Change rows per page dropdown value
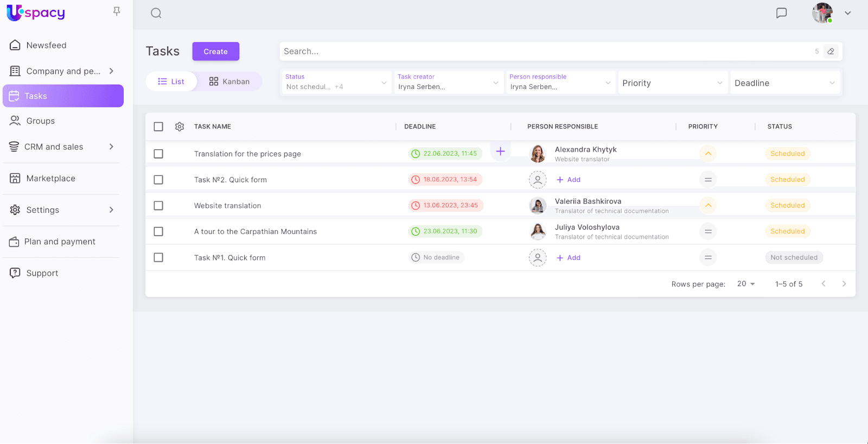Screen dimensions: 868x444 746,284
